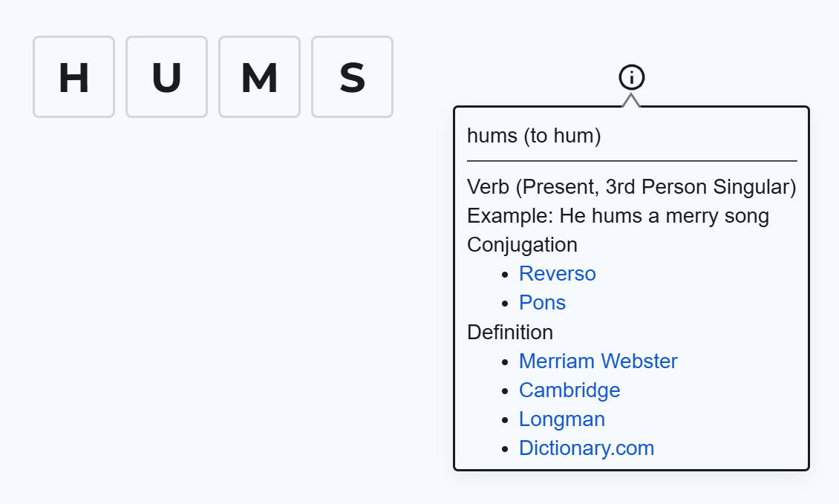Open the Dictionary.com definition link
The image size is (839, 504).
click(587, 448)
